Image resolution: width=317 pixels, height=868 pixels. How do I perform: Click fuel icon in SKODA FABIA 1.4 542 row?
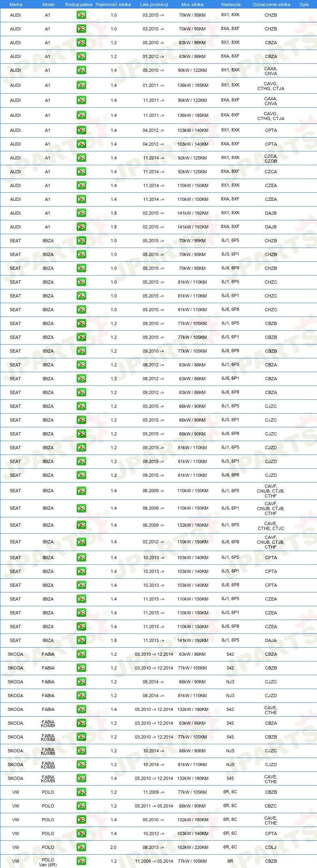tap(81, 709)
